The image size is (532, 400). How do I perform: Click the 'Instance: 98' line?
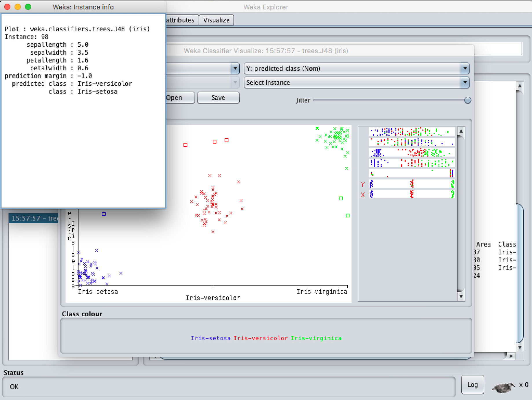(x=27, y=37)
